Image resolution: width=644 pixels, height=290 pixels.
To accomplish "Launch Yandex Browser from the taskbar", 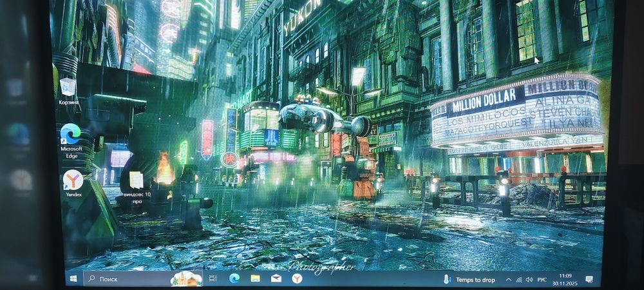I will pyautogui.click(x=297, y=279).
